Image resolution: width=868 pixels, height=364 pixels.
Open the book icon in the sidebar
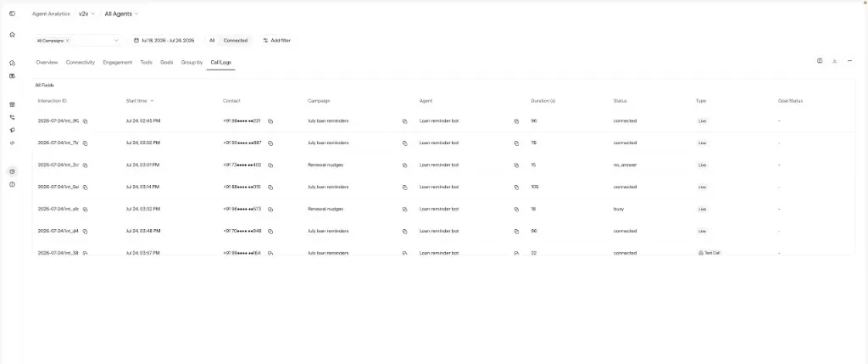coord(12,76)
